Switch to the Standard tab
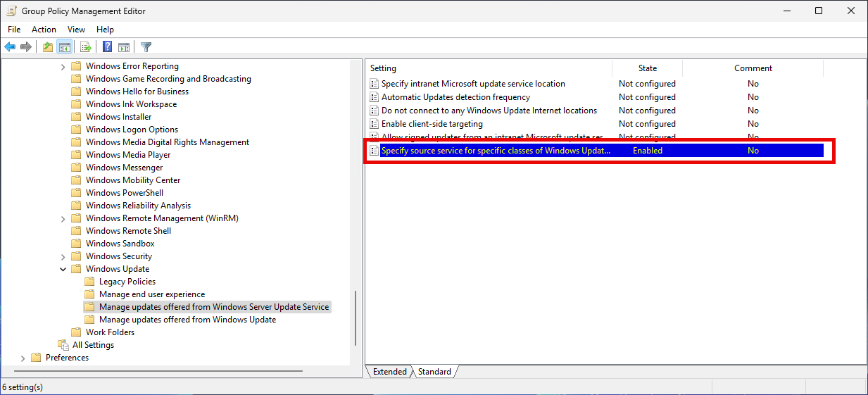Screen dimensions: 868x395 coord(434,372)
